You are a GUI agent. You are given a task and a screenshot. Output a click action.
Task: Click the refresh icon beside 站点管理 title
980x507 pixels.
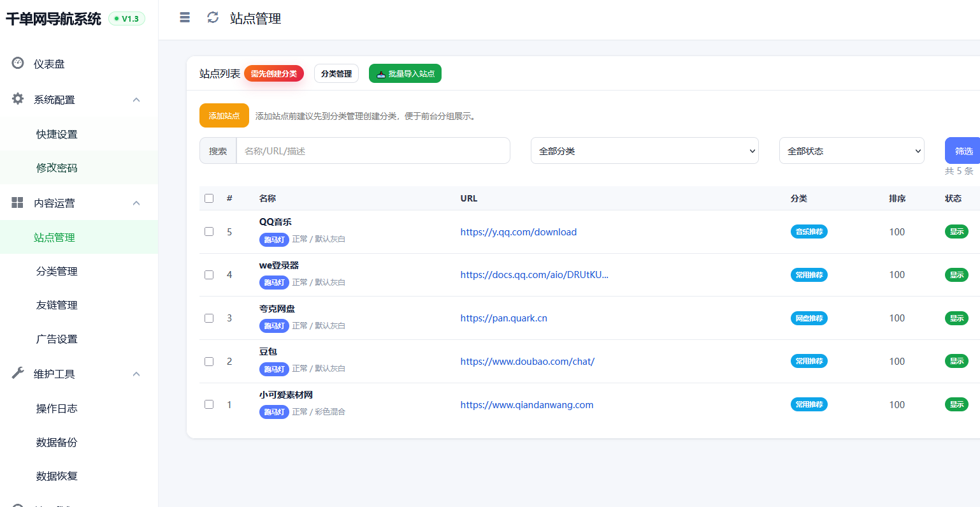click(213, 18)
